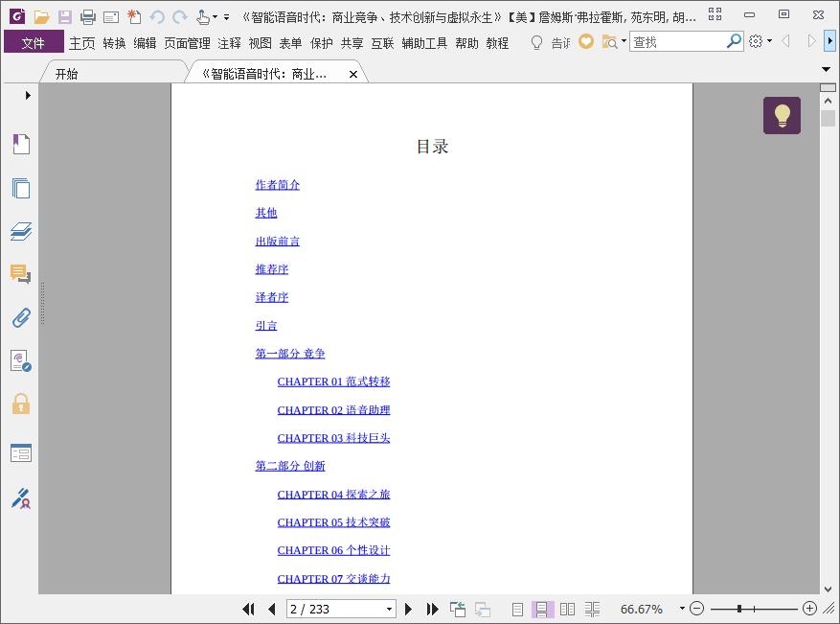The width and height of the screenshot is (840, 624).
Task: Open the pen and ribbon certificate panel
Action: (x=21, y=498)
